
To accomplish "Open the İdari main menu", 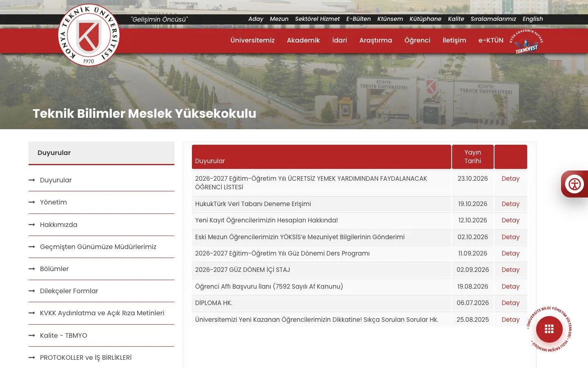I will [x=339, y=40].
